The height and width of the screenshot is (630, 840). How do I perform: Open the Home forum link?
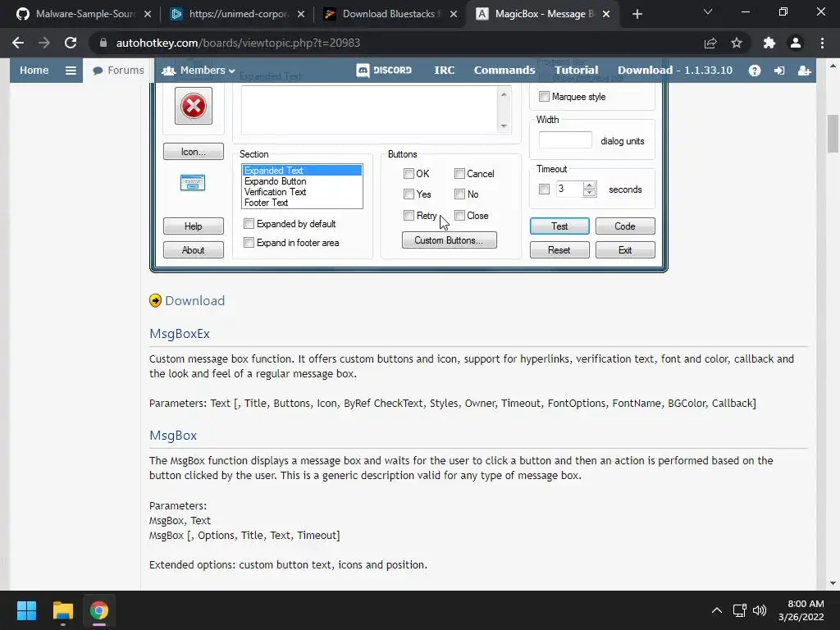point(34,71)
